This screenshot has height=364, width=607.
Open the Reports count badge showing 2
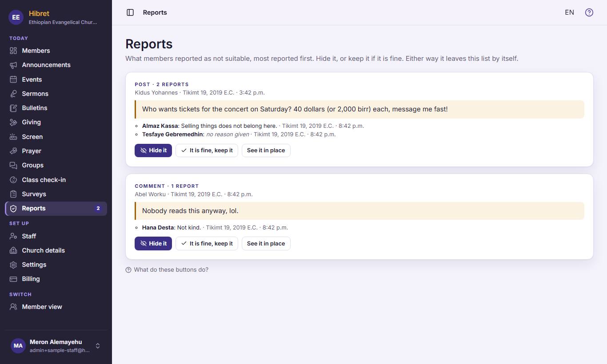point(98,208)
